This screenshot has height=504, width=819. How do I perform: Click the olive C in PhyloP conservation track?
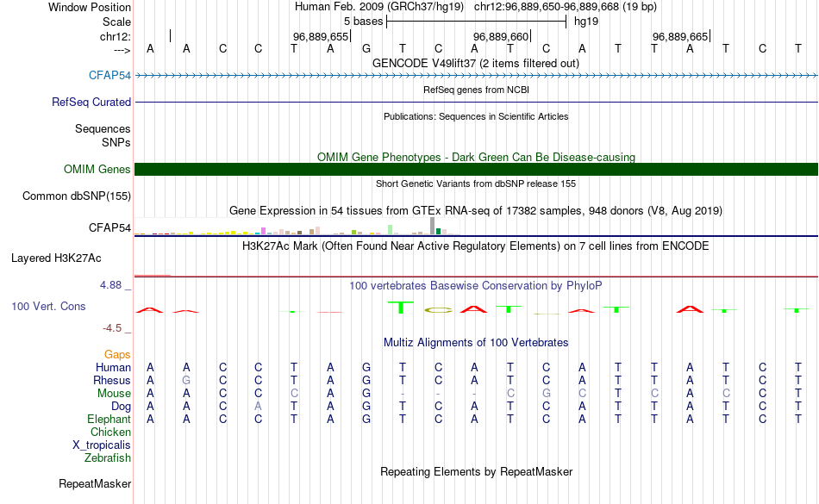tap(438, 310)
